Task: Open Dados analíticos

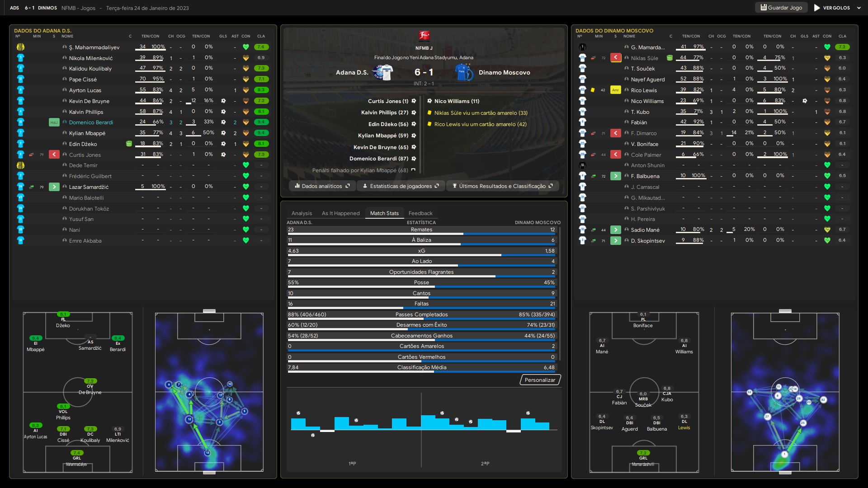Action: 322,186
